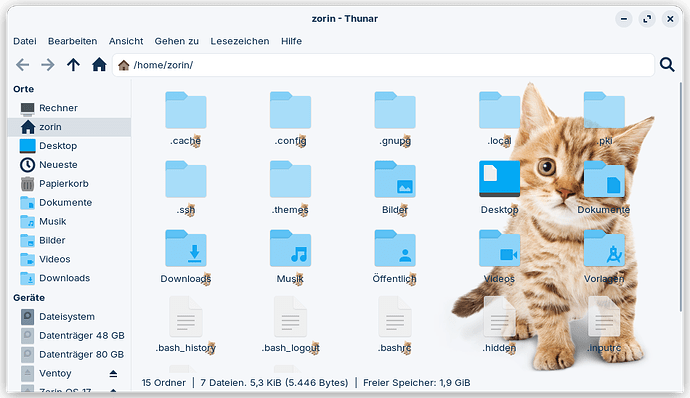The width and height of the screenshot is (690, 398).
Task: Open Downloads in the sidebar
Action: 69,278
